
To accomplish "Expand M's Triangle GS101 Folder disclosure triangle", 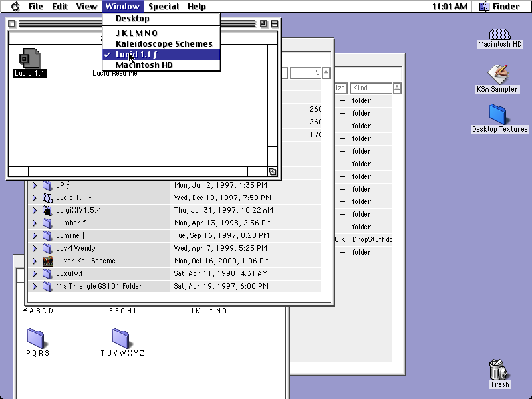I will tap(35, 287).
